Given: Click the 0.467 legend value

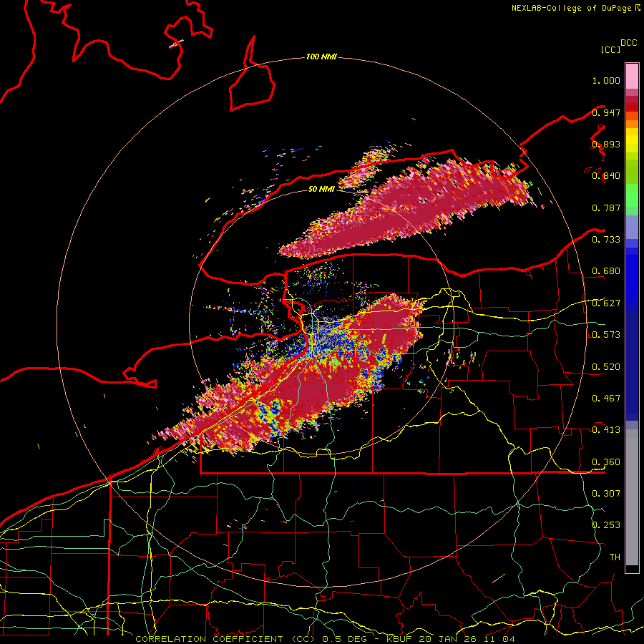Looking at the screenshot, I should (x=606, y=399).
